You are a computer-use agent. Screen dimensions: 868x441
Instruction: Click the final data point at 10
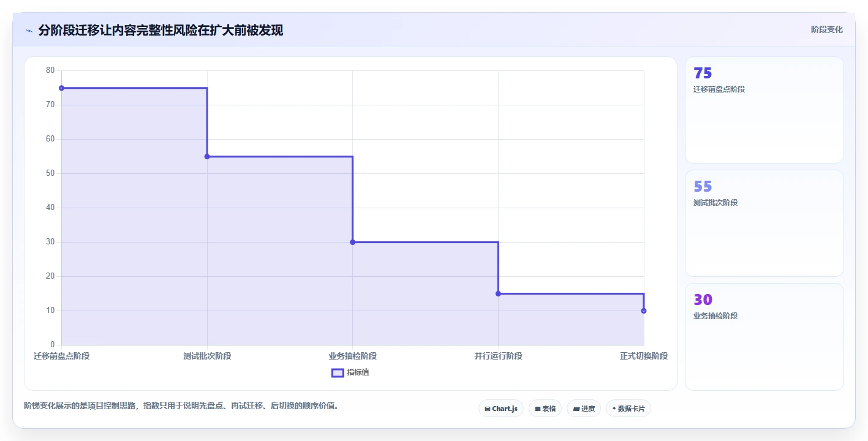(644, 311)
